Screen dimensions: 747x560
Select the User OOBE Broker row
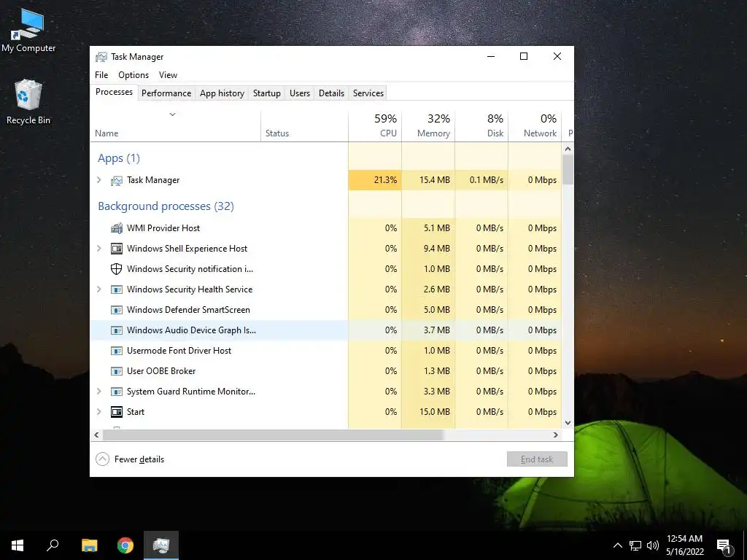pyautogui.click(x=326, y=371)
